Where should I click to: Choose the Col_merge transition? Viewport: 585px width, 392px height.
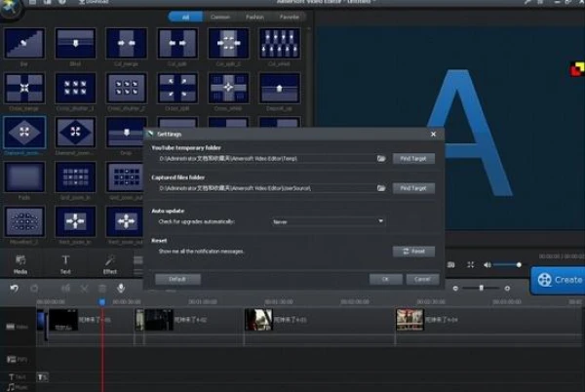[127, 43]
